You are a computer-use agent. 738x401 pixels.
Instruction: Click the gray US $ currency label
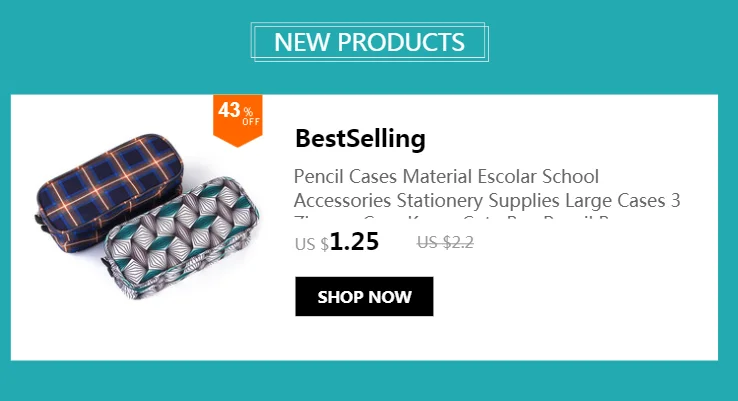tap(312, 244)
